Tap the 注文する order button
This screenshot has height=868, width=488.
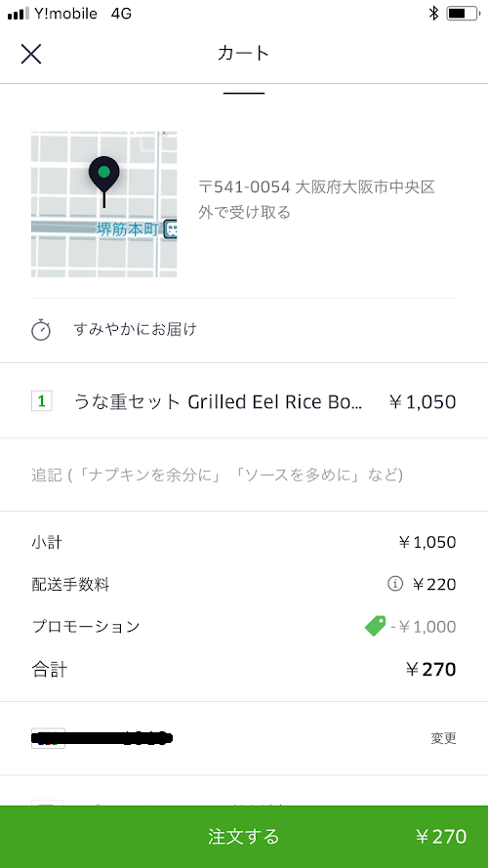[x=244, y=837]
